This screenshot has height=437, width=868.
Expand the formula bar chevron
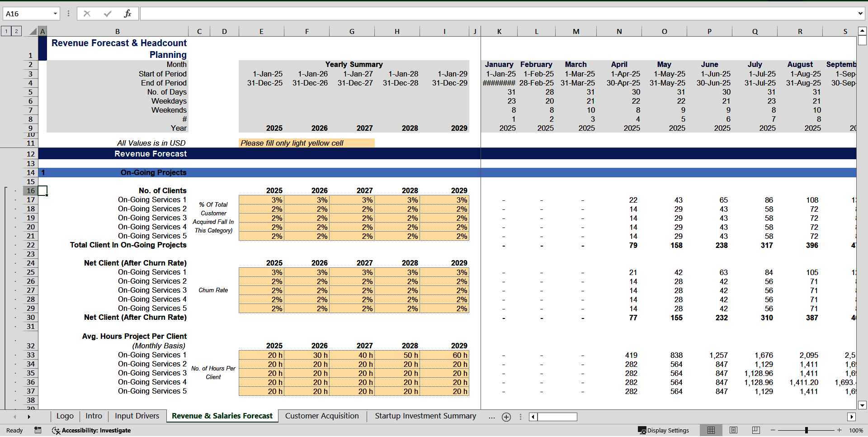pos(860,14)
